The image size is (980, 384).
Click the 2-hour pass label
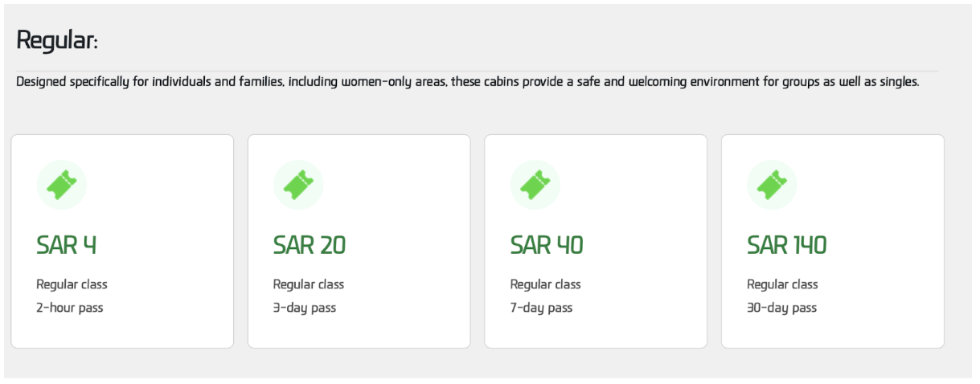(70, 308)
